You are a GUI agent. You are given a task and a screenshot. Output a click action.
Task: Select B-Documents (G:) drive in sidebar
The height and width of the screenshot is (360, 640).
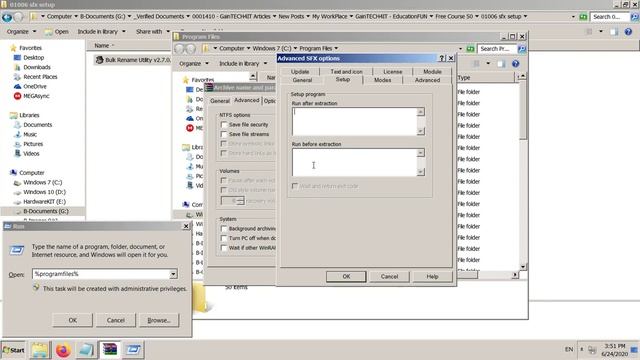tap(45, 211)
